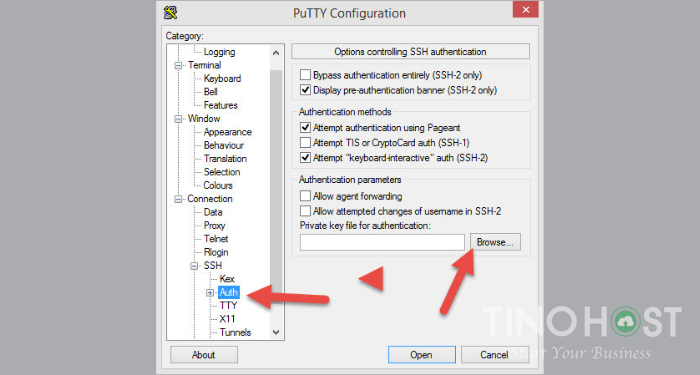Open the SSH session
Screen dimensions: 700x375
421,355
